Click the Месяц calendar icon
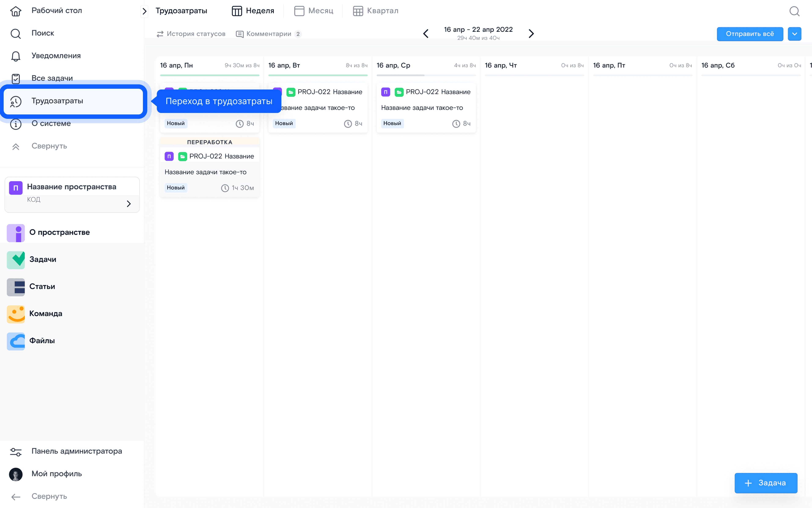 pos(299,11)
